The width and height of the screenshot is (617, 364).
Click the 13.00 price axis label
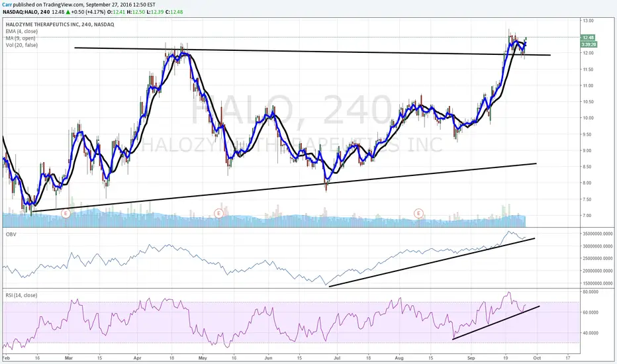click(589, 21)
